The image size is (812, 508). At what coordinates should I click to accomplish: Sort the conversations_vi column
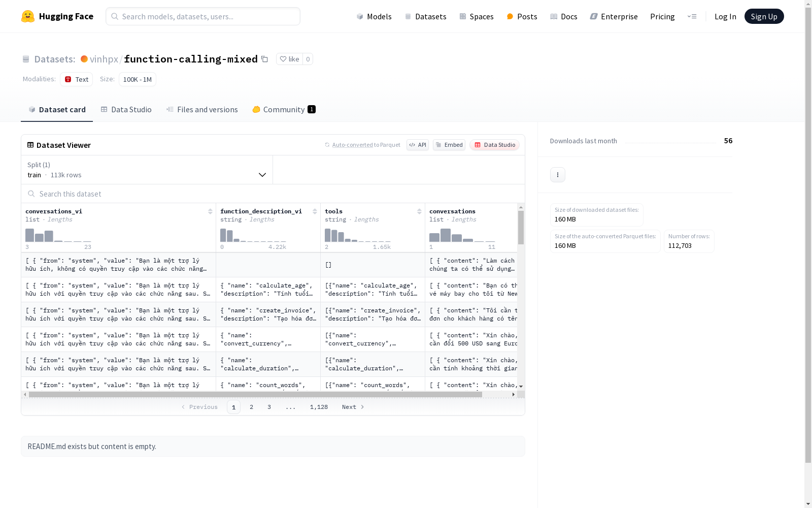pyautogui.click(x=210, y=211)
